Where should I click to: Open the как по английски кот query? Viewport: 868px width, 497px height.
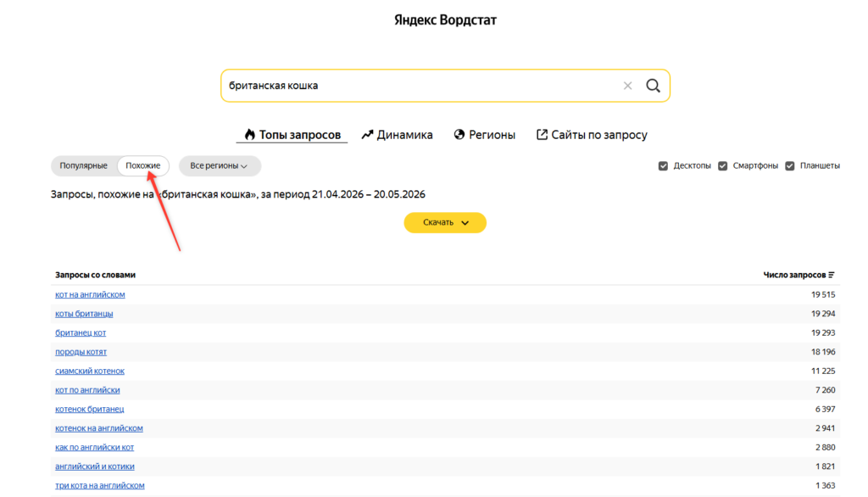coord(95,448)
